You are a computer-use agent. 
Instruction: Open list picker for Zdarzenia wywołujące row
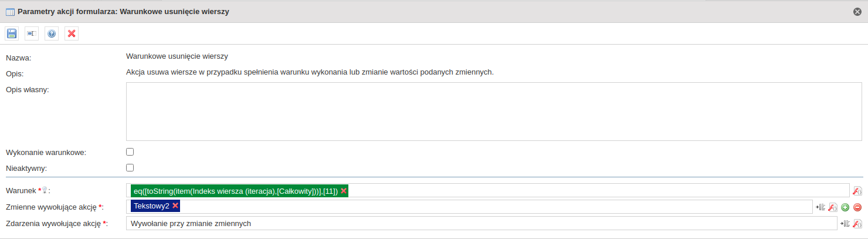pos(845,224)
